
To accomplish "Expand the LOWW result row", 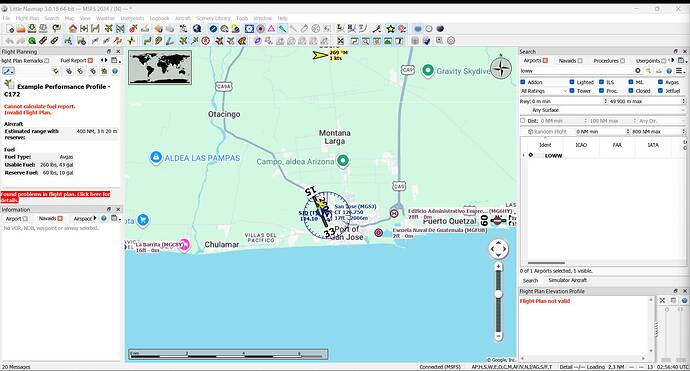I will tap(523, 155).
